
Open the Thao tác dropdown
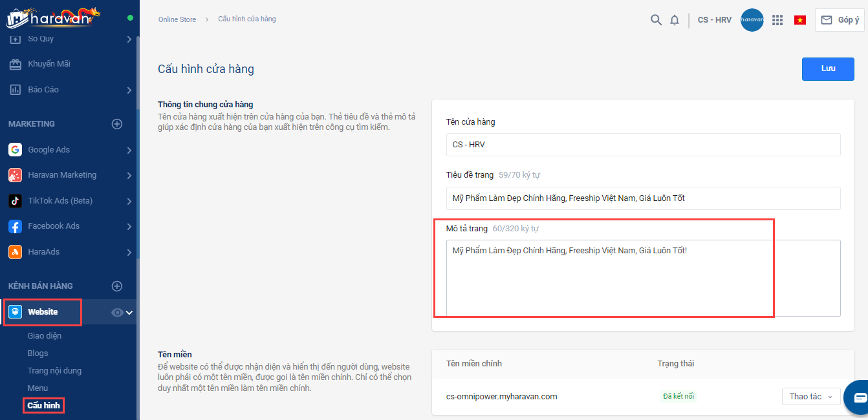pos(811,397)
